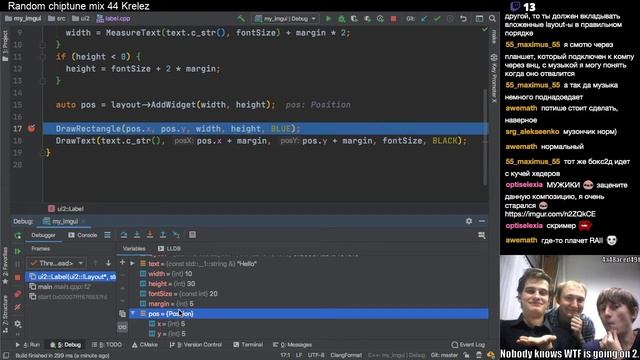Click the red Force Step Into icon
The width and height of the screenshot is (640, 360).
coord(150,235)
